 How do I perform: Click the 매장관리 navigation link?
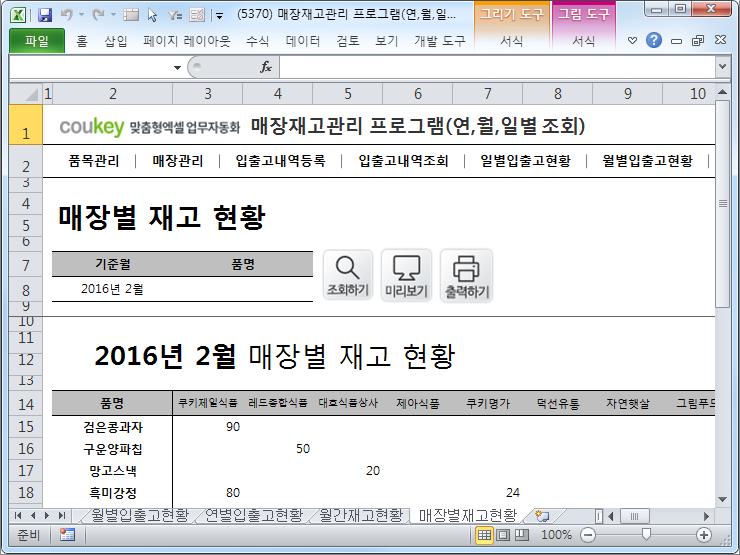tap(177, 161)
